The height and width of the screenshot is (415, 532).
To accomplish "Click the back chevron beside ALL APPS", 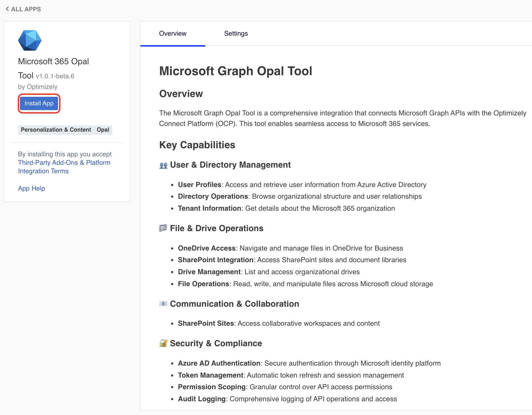I will point(7,9).
